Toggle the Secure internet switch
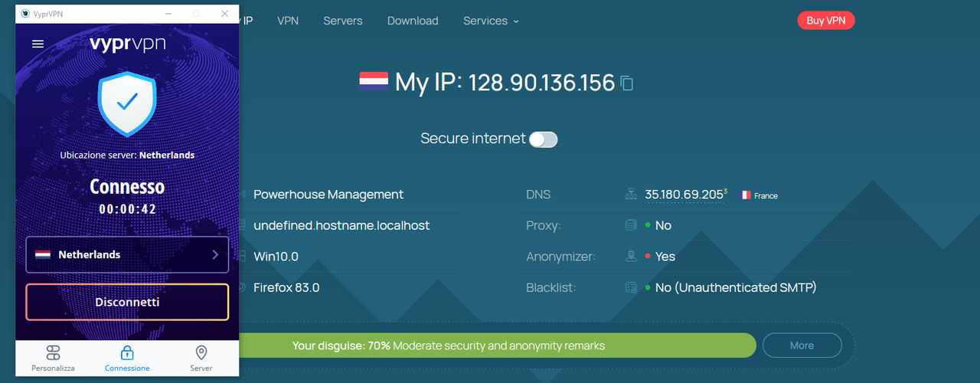This screenshot has height=383, width=980. [544, 139]
